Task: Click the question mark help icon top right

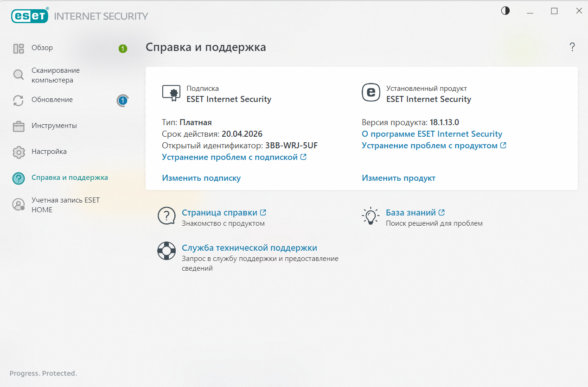Action: pos(572,47)
